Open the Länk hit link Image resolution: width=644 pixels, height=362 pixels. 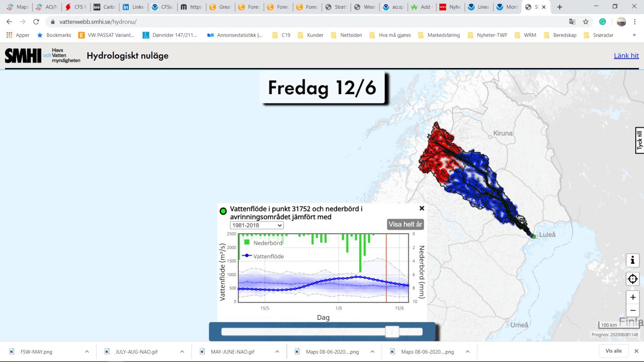tap(626, 56)
